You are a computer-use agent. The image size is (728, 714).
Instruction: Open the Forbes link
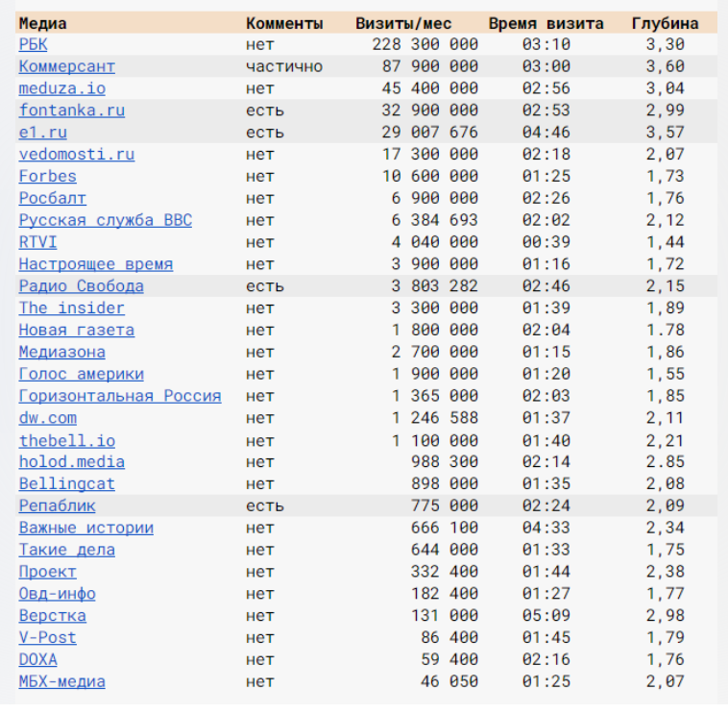tap(47, 177)
